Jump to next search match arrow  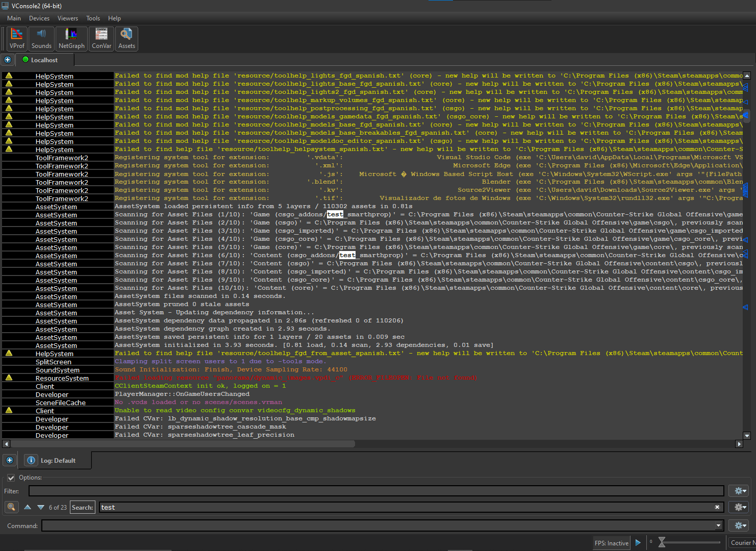[41, 507]
